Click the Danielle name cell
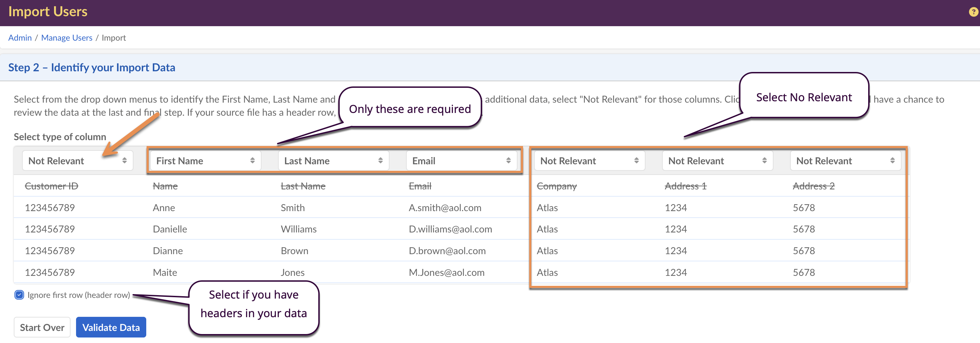 pos(170,229)
